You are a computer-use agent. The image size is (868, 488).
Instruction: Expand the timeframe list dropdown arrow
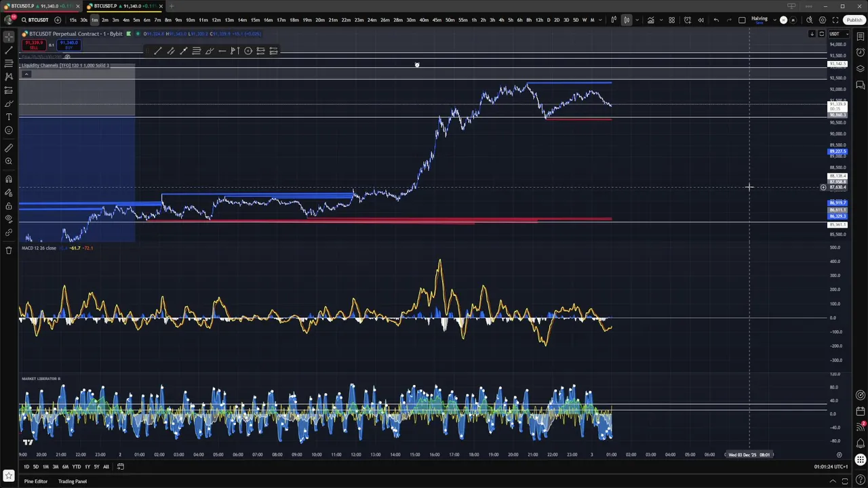coord(600,20)
